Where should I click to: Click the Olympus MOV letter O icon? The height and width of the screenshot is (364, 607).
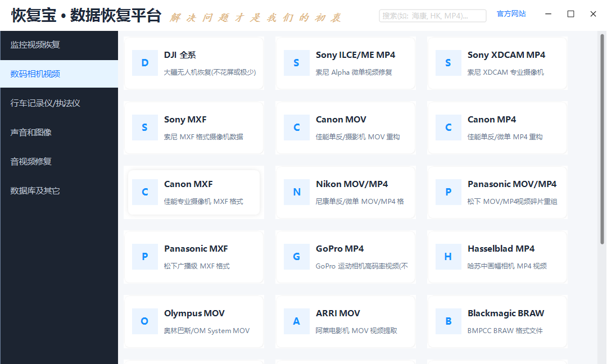click(145, 321)
